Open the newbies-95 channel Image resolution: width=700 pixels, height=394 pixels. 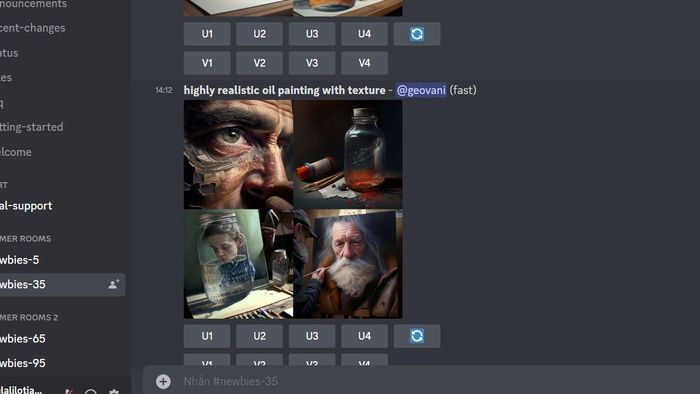pyautogui.click(x=23, y=363)
